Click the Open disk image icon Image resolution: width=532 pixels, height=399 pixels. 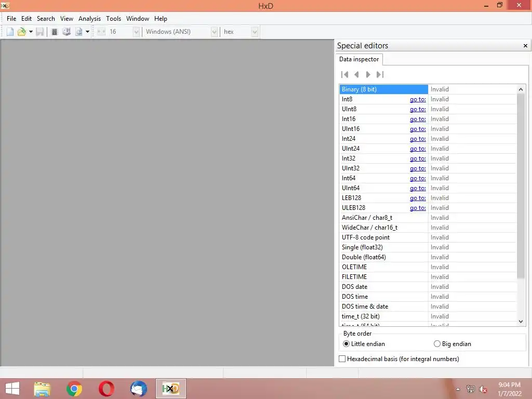(79, 32)
